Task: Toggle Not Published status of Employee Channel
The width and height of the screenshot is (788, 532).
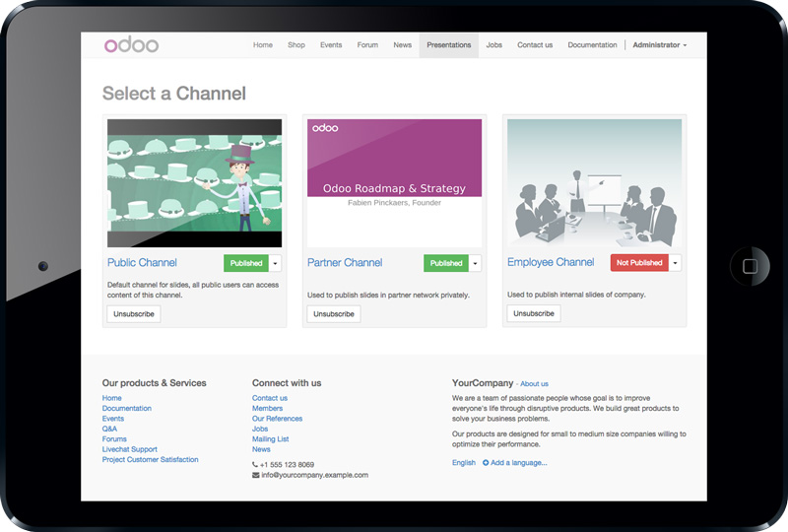Action: (639, 262)
